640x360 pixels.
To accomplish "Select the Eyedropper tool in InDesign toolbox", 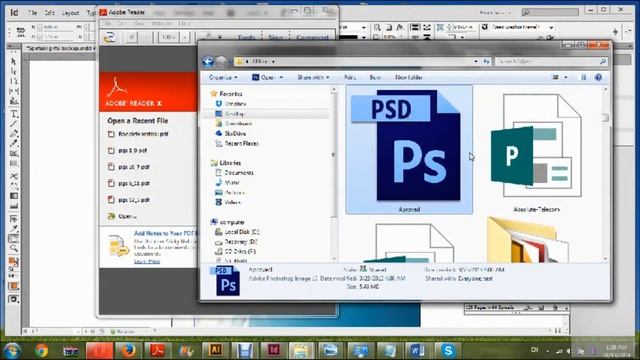I will [13, 229].
